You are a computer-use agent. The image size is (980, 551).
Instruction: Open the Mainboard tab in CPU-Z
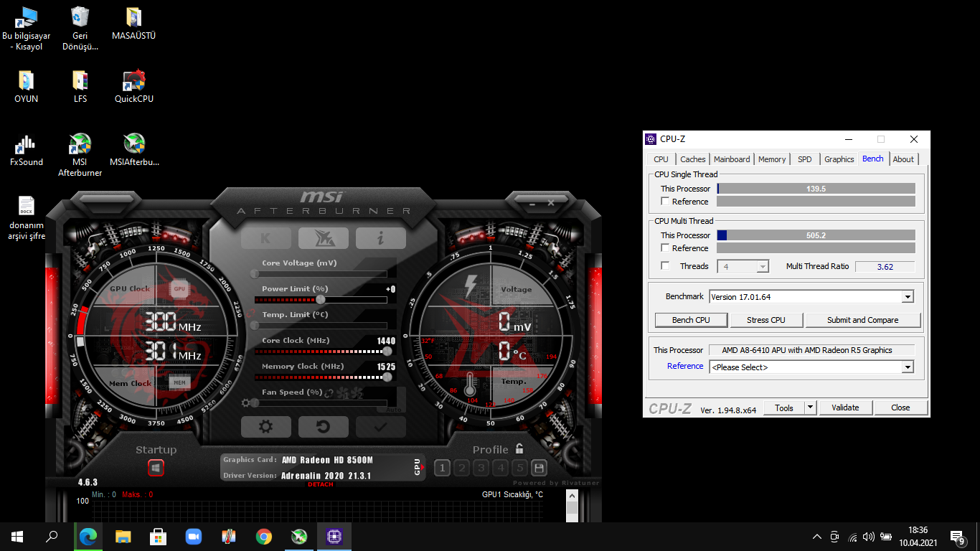pos(732,159)
